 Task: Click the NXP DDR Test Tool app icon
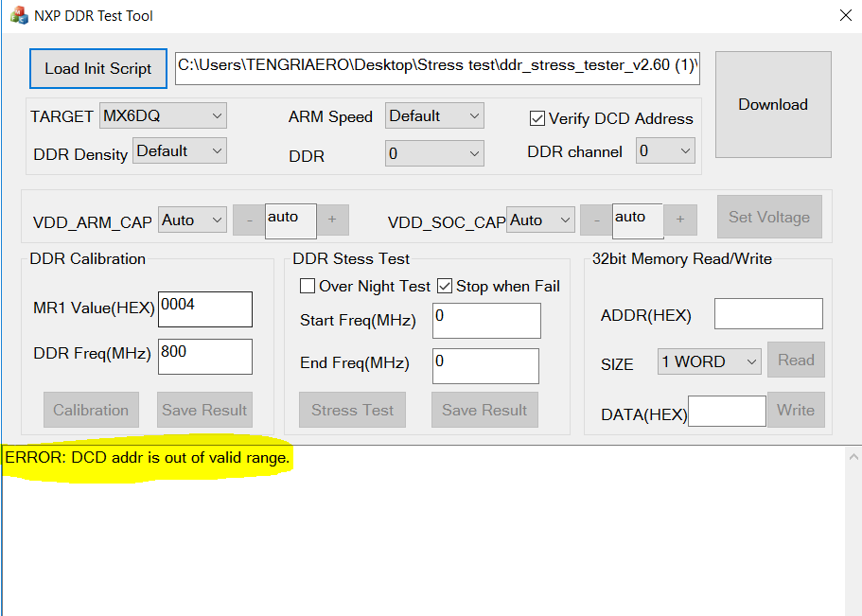pyautogui.click(x=19, y=15)
